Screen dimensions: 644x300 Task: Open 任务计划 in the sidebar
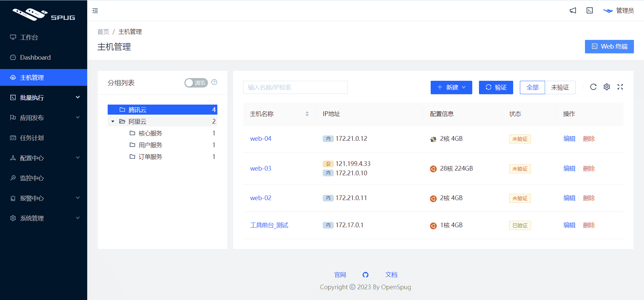(44, 138)
